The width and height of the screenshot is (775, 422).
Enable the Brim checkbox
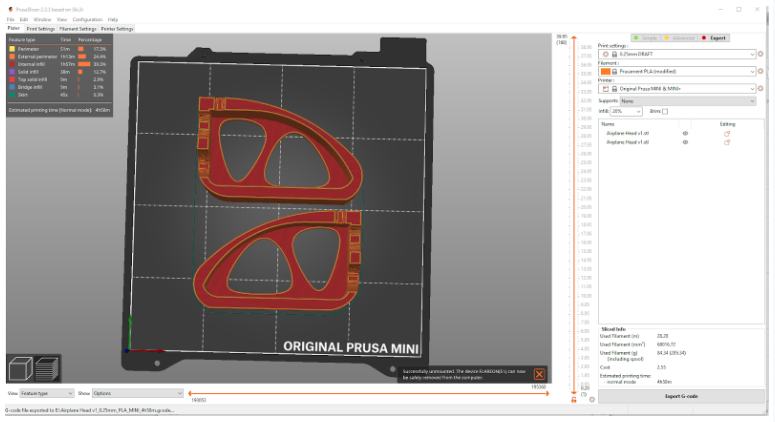[x=665, y=112]
